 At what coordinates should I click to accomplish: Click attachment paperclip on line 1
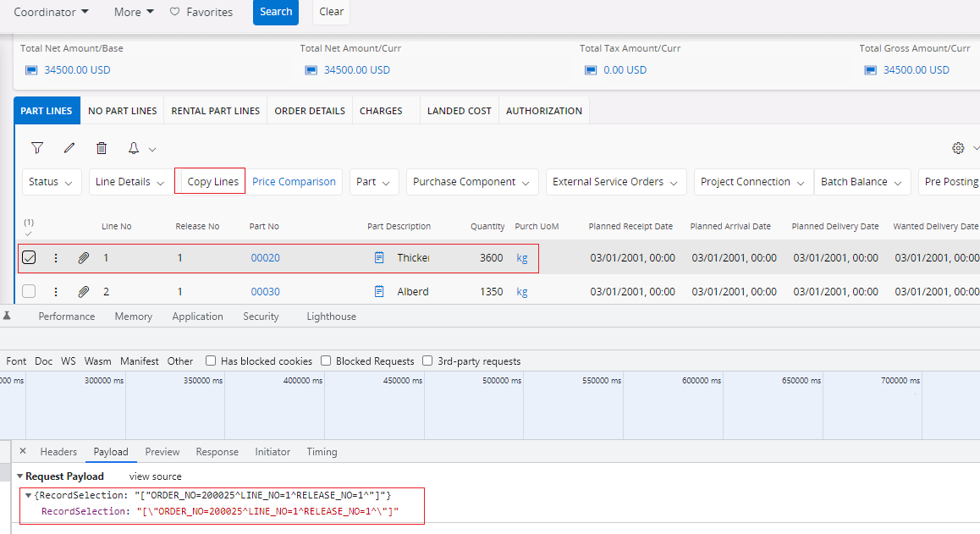83,258
